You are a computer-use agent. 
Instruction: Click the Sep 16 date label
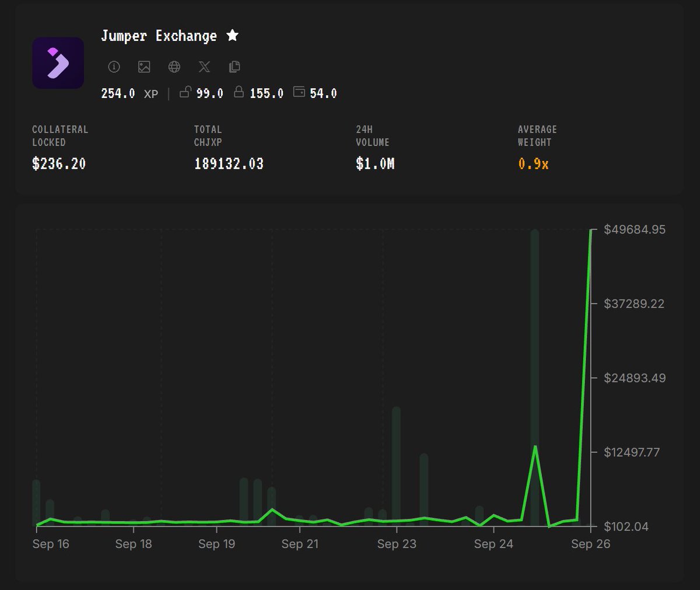coord(51,544)
